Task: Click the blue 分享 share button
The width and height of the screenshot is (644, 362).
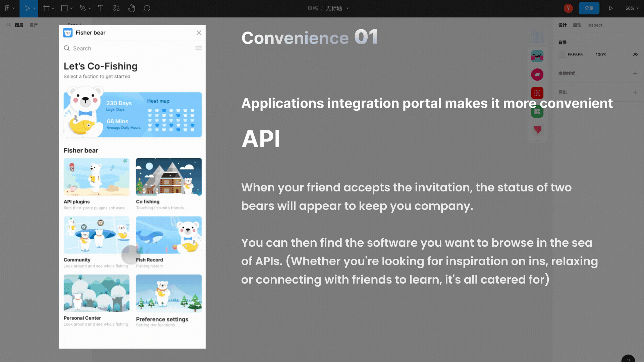Action: (x=589, y=8)
